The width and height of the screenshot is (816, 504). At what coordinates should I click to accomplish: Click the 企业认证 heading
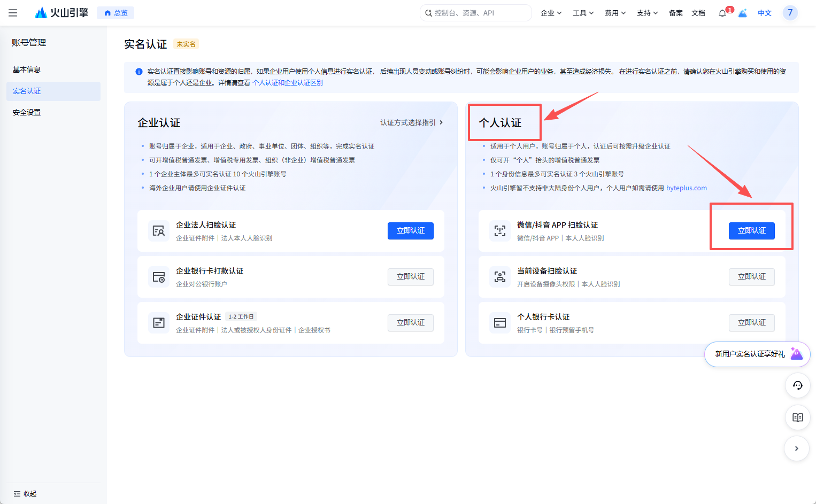[x=159, y=123]
